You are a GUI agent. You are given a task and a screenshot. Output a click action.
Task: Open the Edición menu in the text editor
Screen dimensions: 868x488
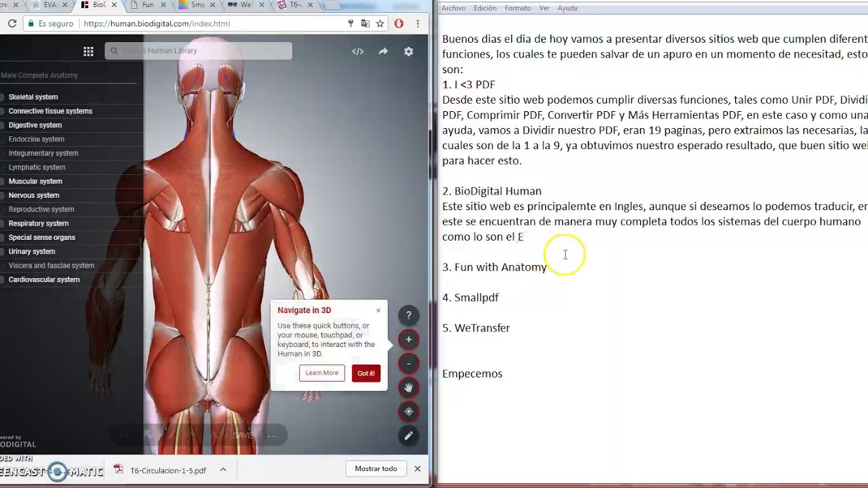(x=485, y=8)
